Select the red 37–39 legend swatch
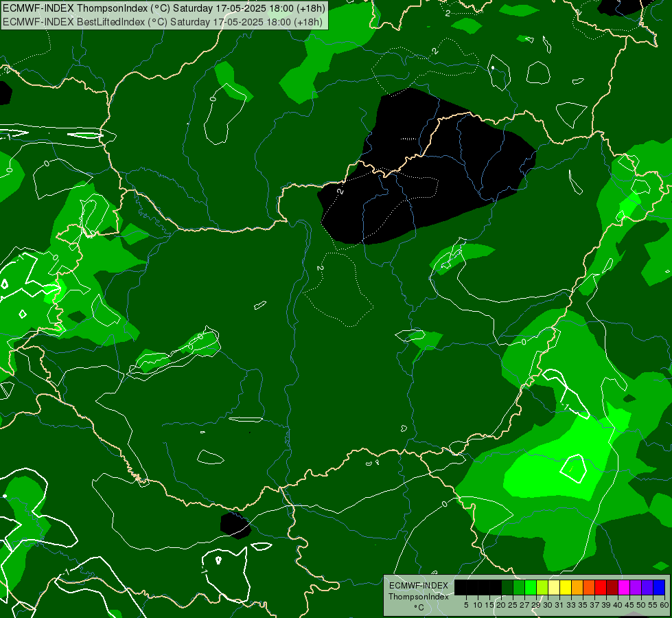This screenshot has height=618, width=672. coord(601,587)
